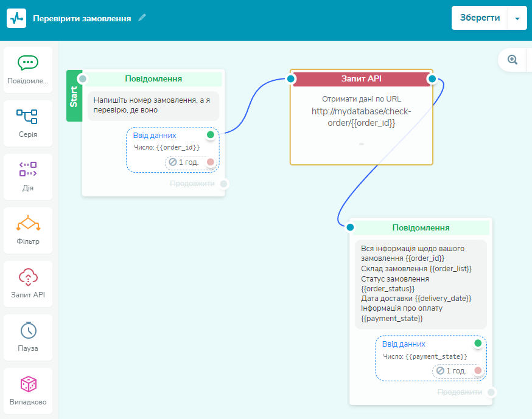Screen dimensions: 532x419
Task: Click the Start tab on the first message node
Action: [x=74, y=97]
